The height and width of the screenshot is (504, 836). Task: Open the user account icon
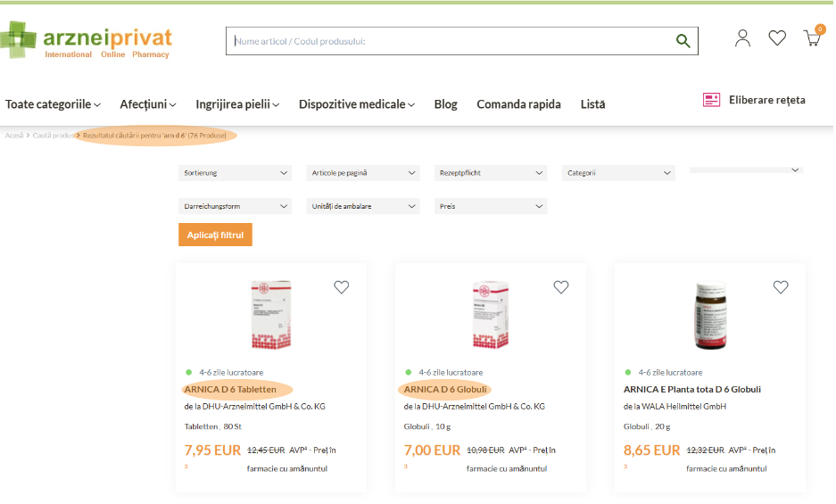pos(742,38)
